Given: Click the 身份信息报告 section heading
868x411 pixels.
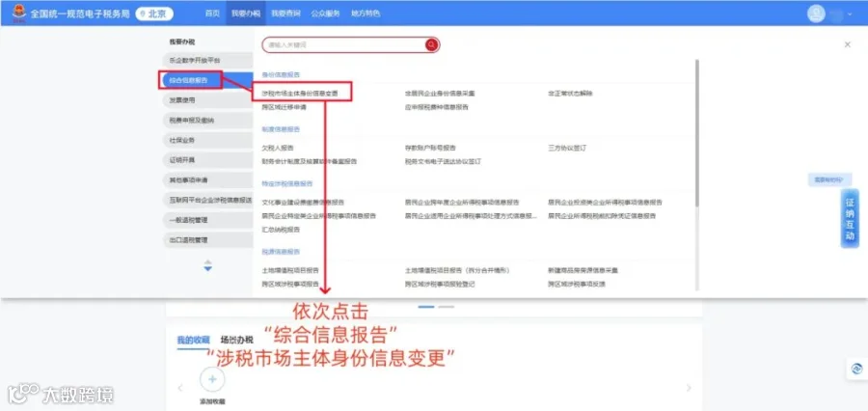Looking at the screenshot, I should point(281,74).
